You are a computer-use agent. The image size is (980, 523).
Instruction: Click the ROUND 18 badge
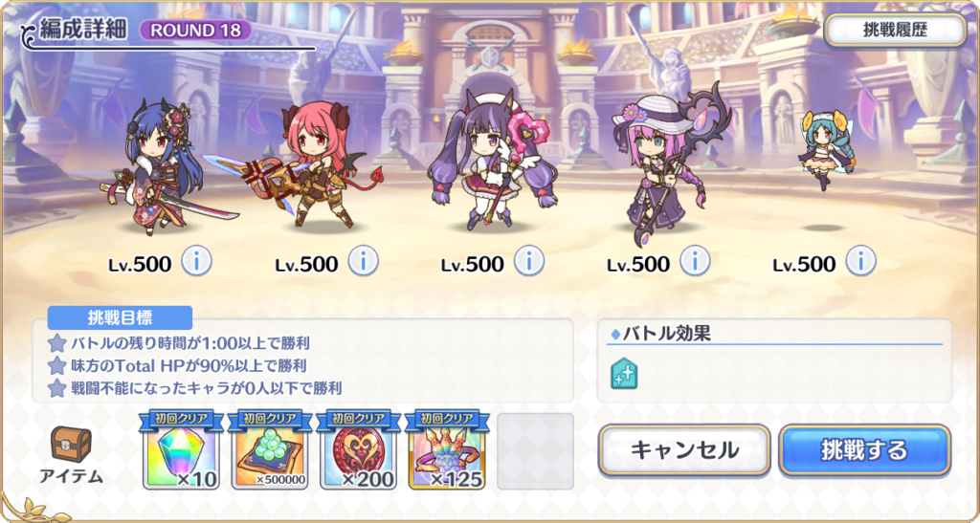pos(195,30)
